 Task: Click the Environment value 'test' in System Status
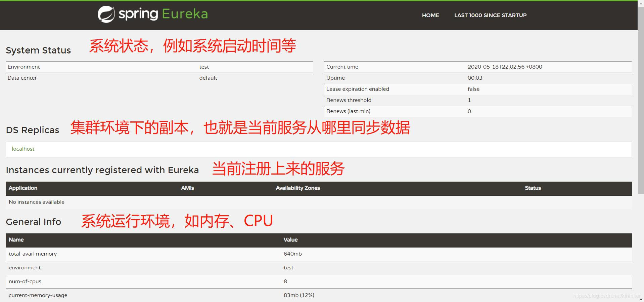coord(204,67)
